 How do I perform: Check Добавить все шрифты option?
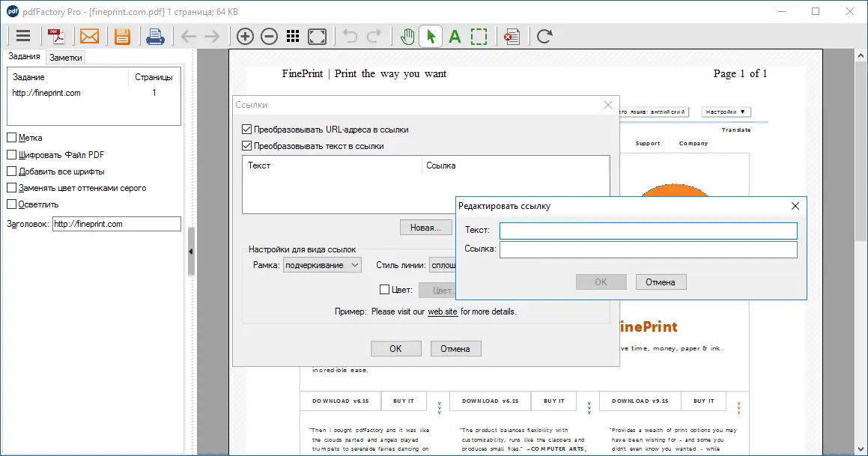point(12,171)
